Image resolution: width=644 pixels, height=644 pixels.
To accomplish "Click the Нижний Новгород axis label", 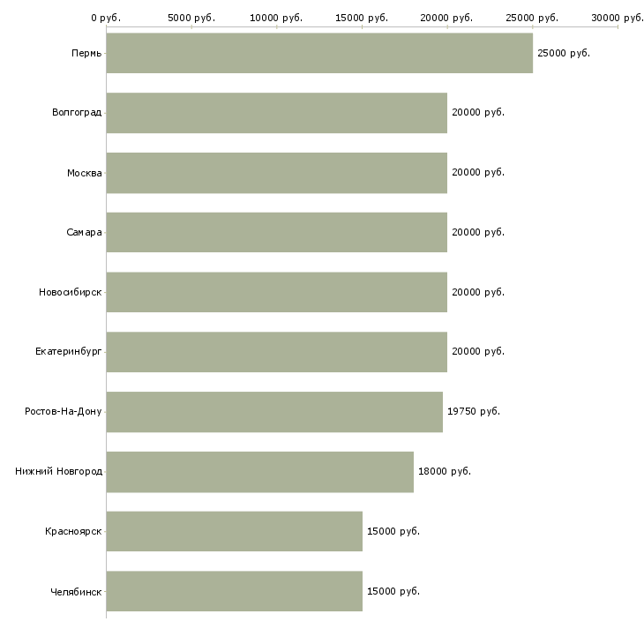I will tap(59, 471).
